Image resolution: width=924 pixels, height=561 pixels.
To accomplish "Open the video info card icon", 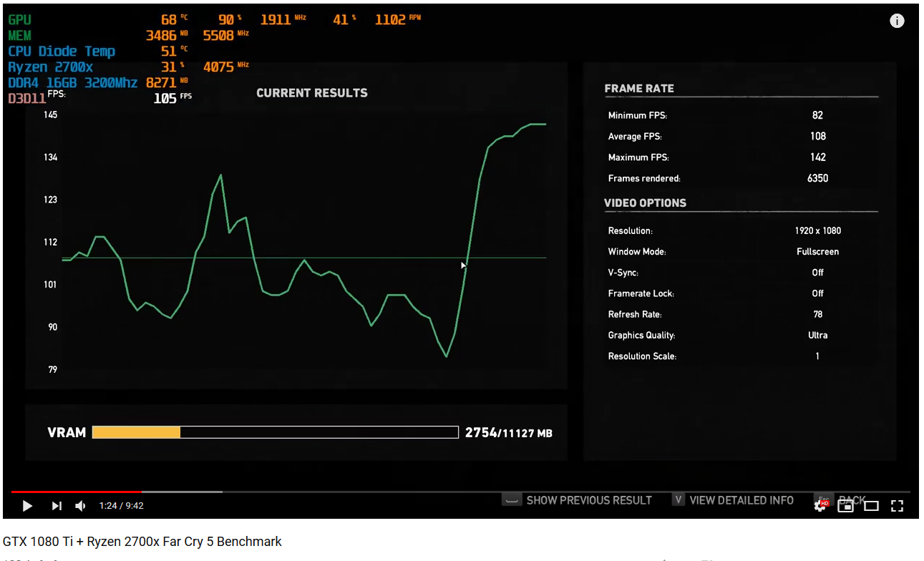I will tap(897, 21).
